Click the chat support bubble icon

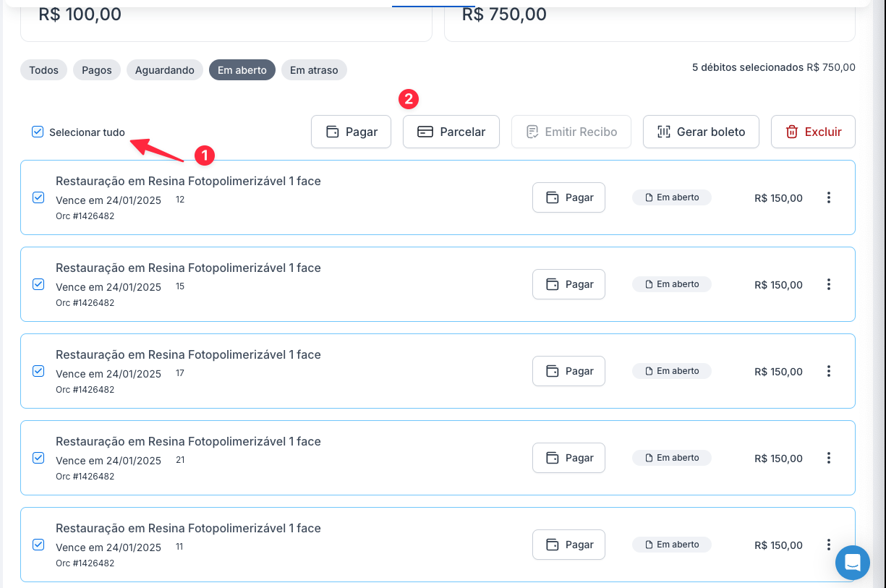[852, 562]
